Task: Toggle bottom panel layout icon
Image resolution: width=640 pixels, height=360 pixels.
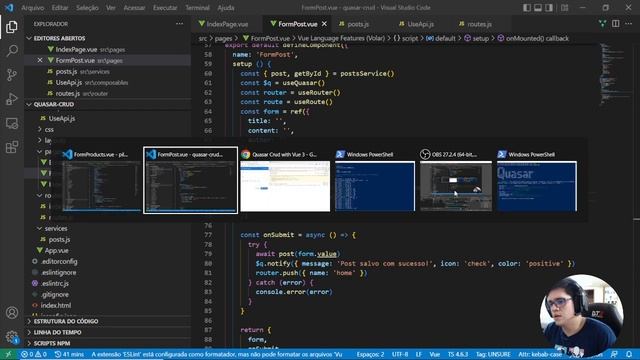Action: click(538, 7)
